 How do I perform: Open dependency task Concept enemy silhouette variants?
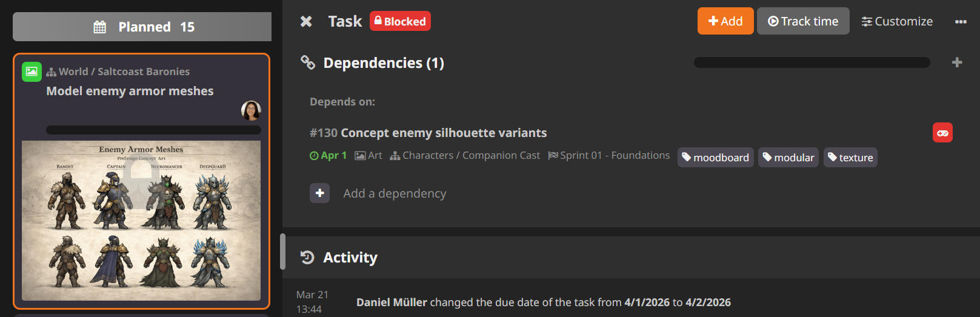click(443, 133)
